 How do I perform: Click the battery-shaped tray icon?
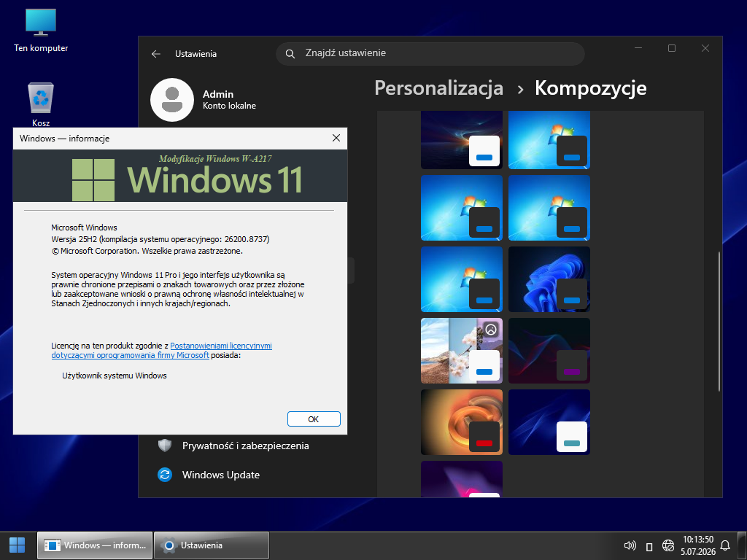(x=649, y=546)
